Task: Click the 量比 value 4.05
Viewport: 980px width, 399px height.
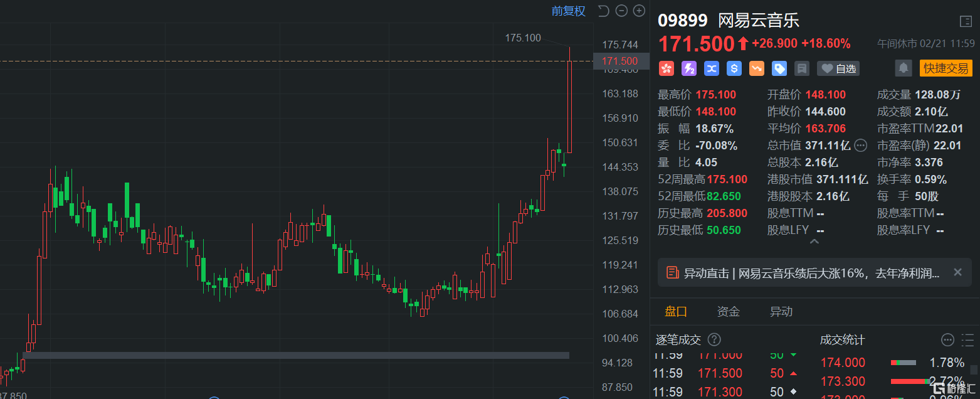Action: [x=706, y=162]
